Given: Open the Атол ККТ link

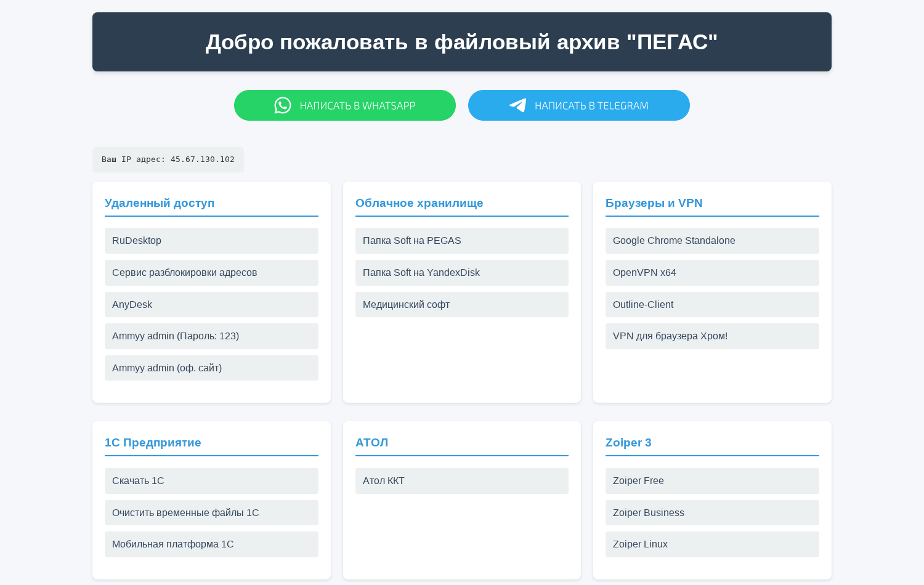Looking at the screenshot, I should pos(462,481).
